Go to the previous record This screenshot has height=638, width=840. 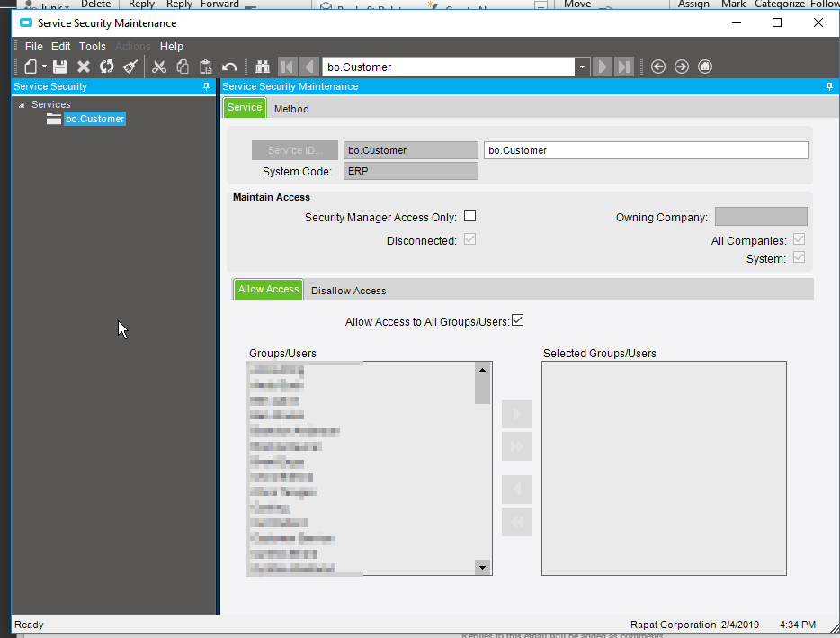tap(309, 67)
